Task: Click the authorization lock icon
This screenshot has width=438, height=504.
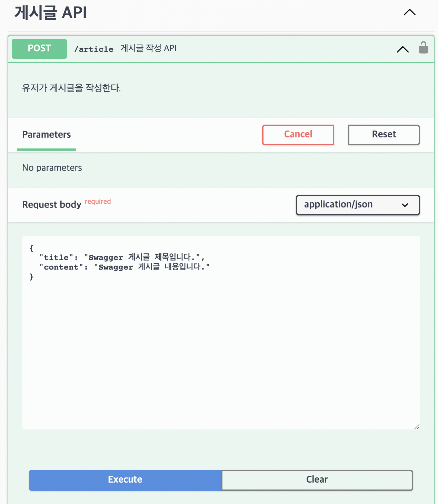Action: tap(424, 47)
